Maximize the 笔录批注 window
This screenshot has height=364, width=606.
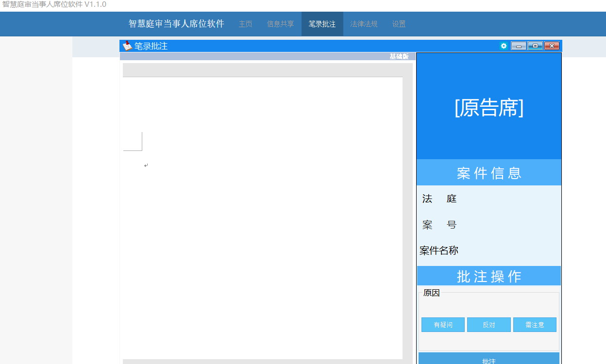[x=535, y=46]
